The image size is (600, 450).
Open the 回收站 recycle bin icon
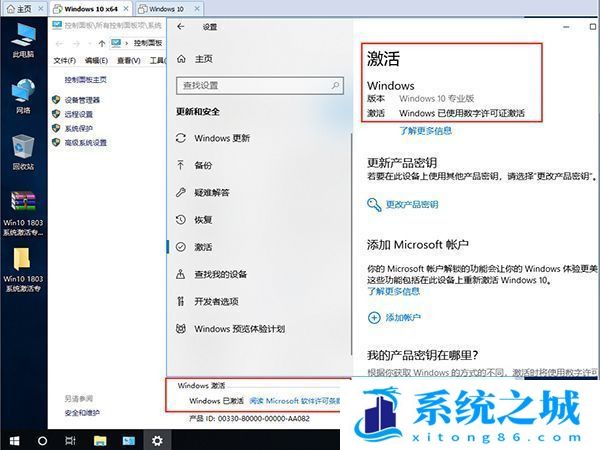click(23, 152)
